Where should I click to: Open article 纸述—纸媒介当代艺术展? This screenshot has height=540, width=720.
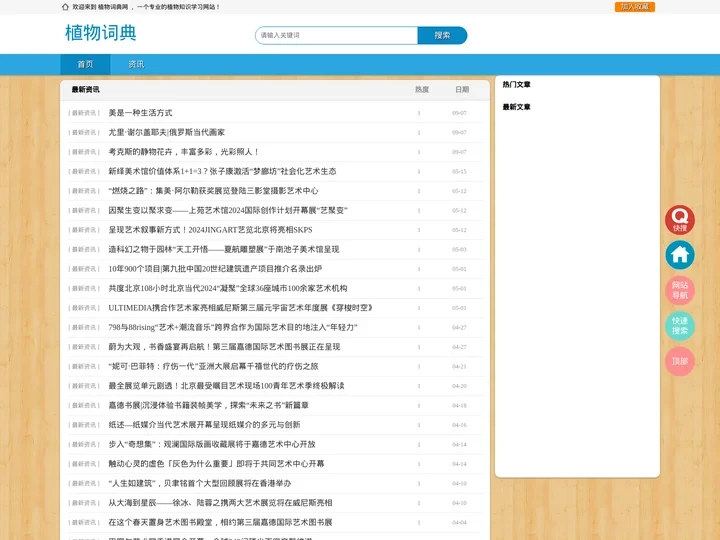204,425
